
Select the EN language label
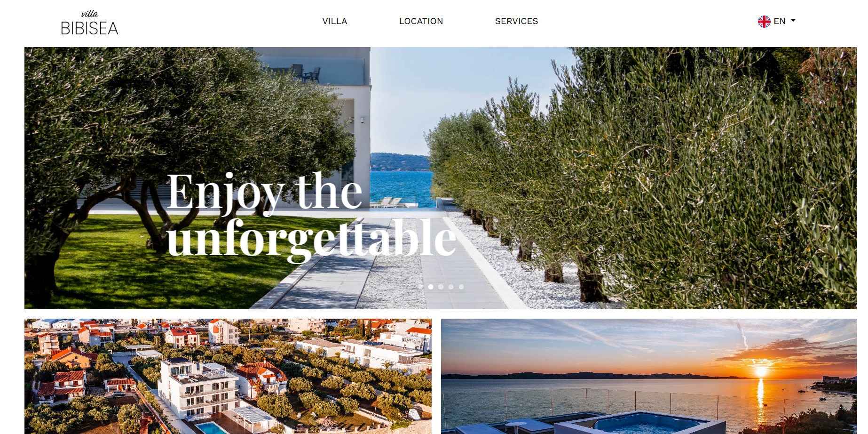[x=780, y=21]
